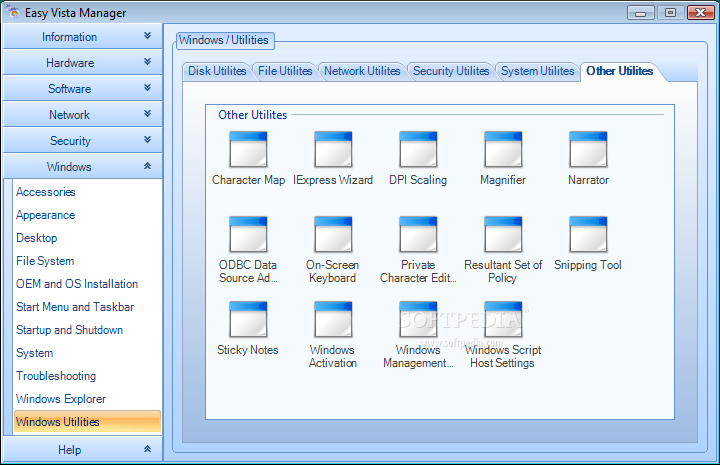Switch to the Security Utilites tab

[x=451, y=71]
